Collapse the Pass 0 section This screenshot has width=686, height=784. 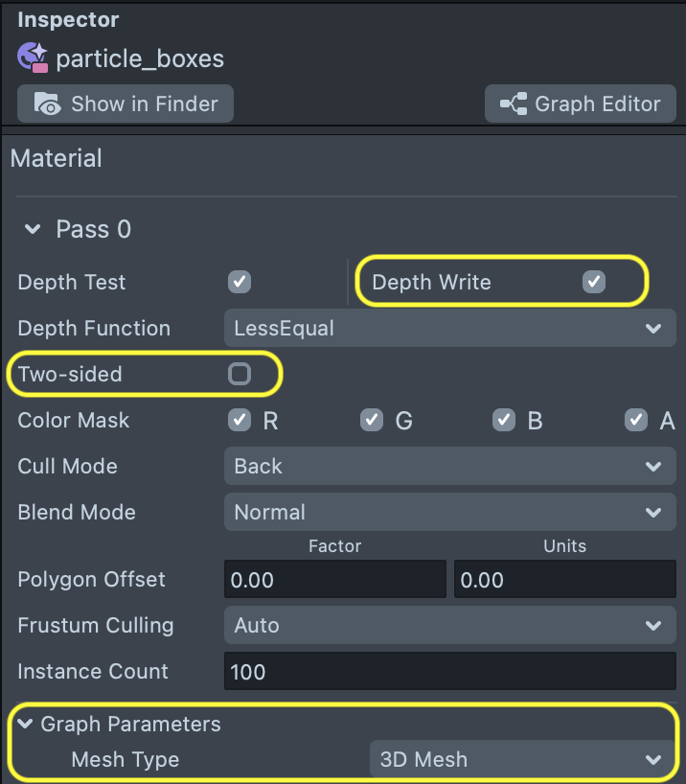coord(32,229)
